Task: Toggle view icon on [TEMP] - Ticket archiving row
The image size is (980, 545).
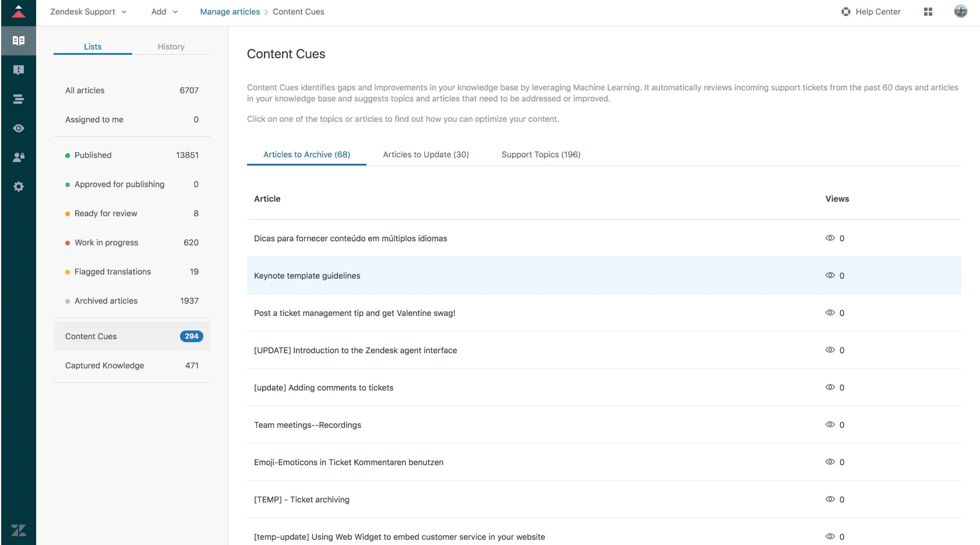Action: tap(830, 499)
